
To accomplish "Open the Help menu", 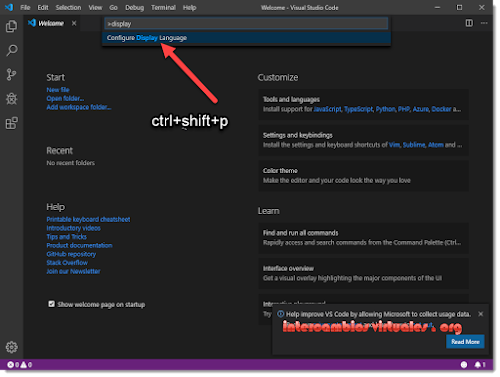I will click(x=189, y=7).
